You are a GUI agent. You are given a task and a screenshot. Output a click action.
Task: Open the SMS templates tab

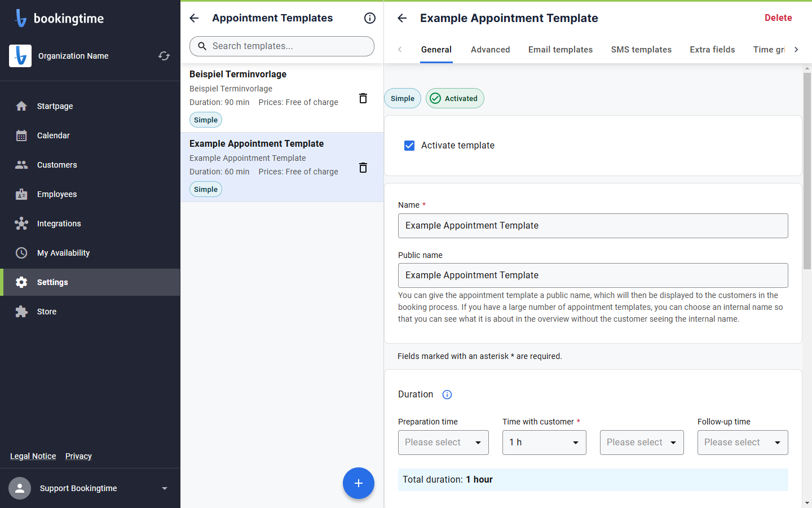point(641,50)
